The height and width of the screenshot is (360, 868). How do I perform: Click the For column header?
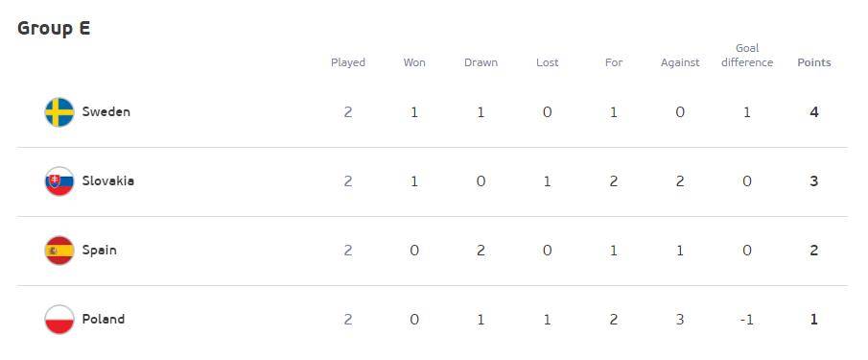pyautogui.click(x=614, y=62)
